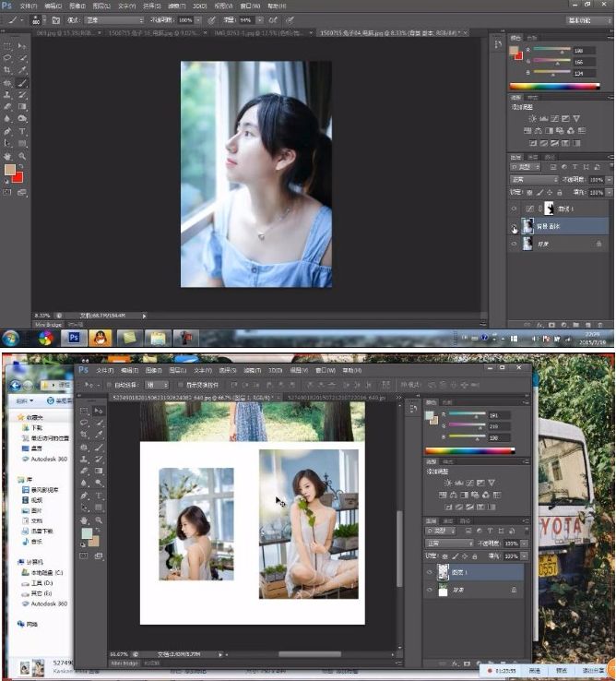616x681 pixels.
Task: Click the QQ penguin icon in the taskbar
Action: [100, 338]
